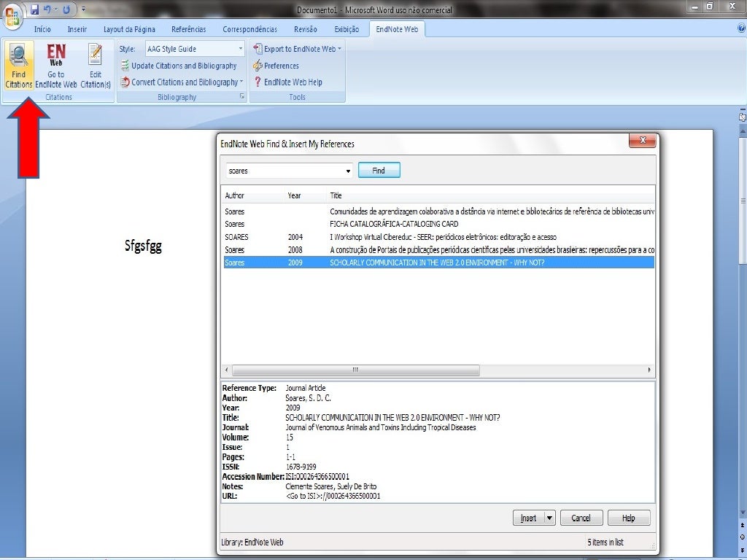Switch to the Referências tab
The width and height of the screenshot is (747, 560).
click(188, 29)
